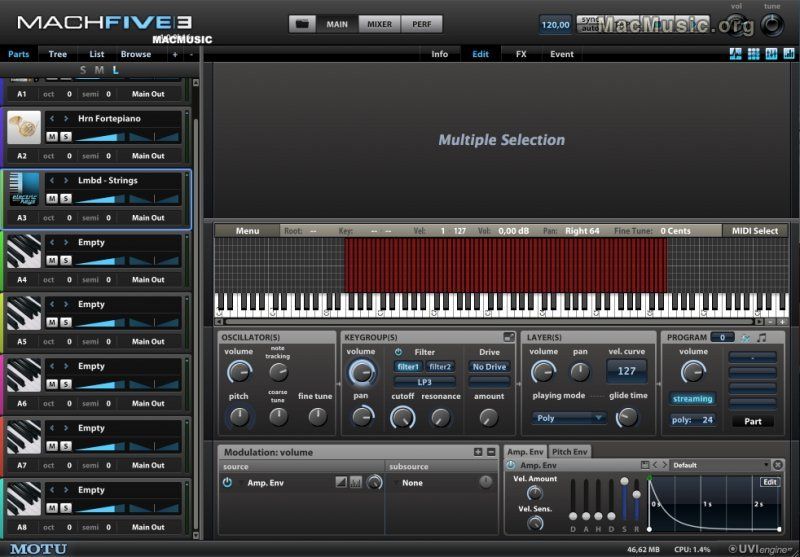The height and width of the screenshot is (557, 800).
Task: Remove modulation with the minus icon
Action: tap(491, 452)
